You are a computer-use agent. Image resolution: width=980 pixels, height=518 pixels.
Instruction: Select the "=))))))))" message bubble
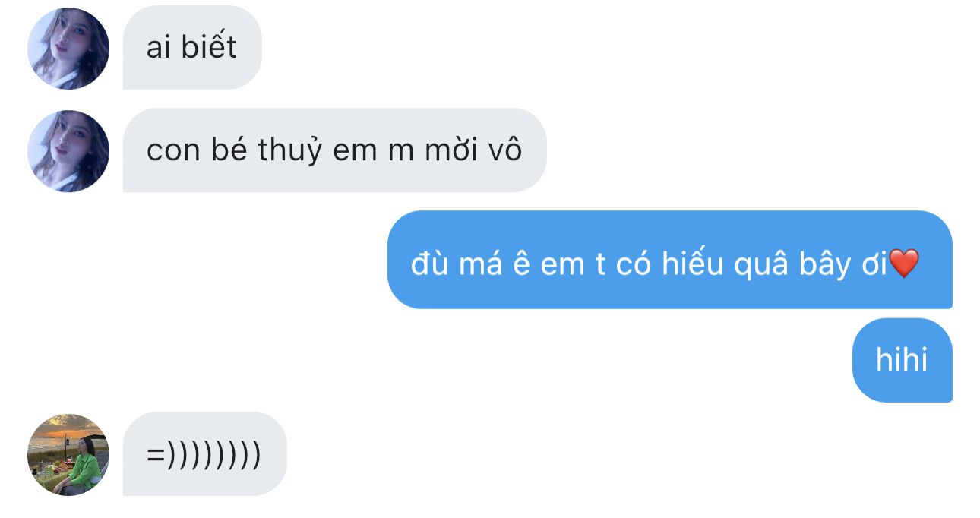[x=204, y=454]
